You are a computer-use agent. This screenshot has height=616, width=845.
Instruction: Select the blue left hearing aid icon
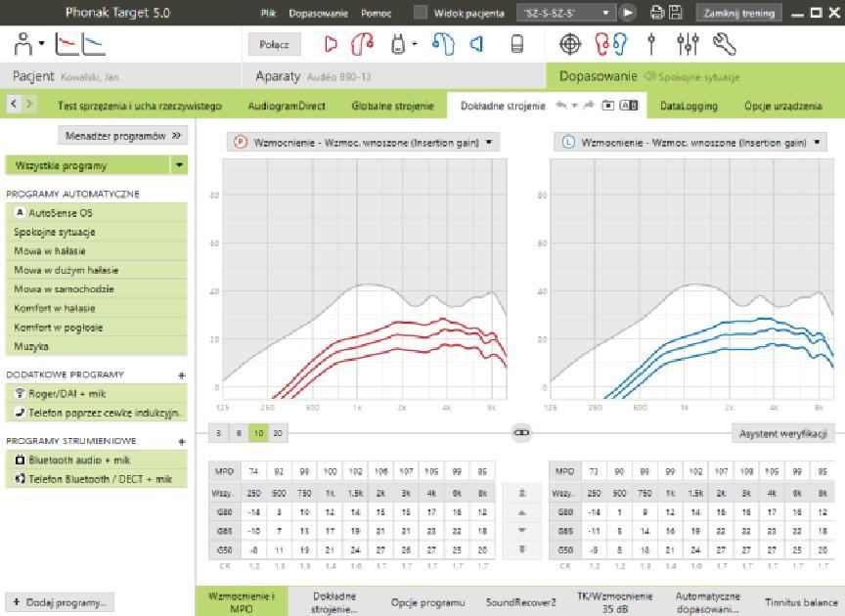tap(443, 44)
